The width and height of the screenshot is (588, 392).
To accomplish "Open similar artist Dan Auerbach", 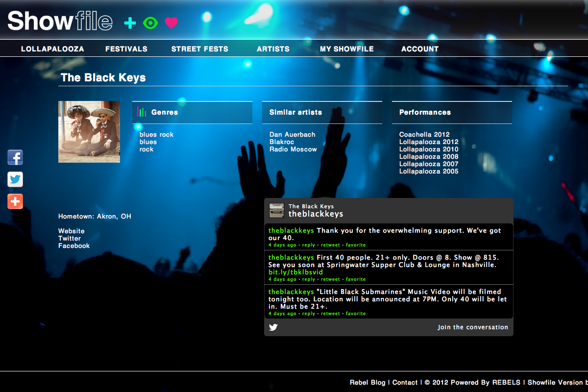I will click(x=293, y=135).
